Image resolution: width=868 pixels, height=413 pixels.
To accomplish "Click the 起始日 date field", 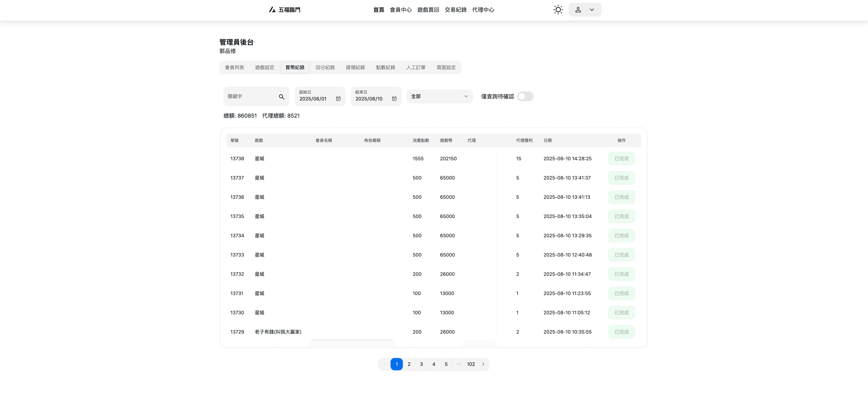I will point(320,96).
